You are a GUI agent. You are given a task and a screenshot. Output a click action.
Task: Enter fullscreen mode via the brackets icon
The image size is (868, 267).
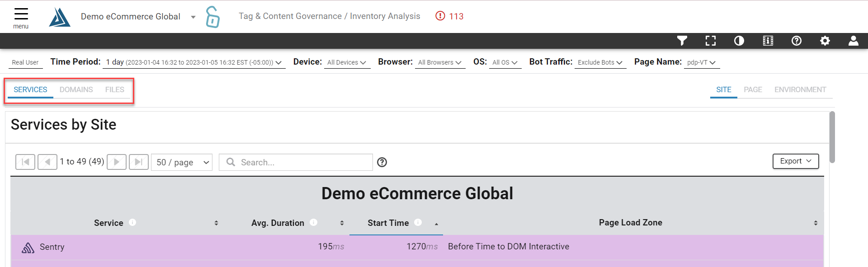711,41
